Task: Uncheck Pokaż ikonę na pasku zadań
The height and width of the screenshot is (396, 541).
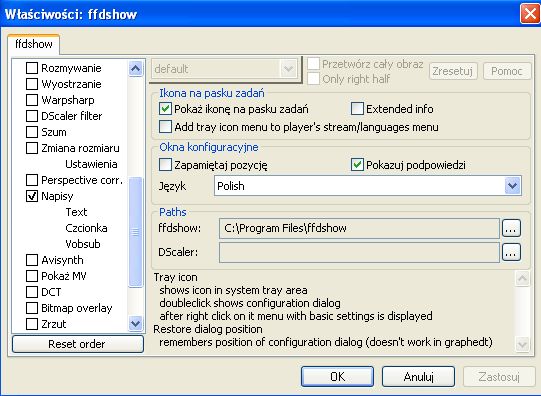Action: [x=165, y=109]
